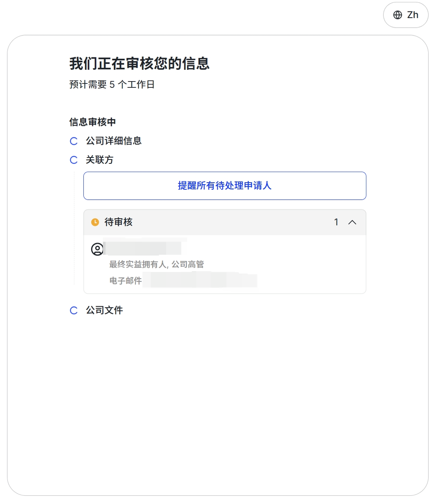The image size is (438, 504).
Task: Collapse the 待审核 list using the chevron
Action: (352, 222)
